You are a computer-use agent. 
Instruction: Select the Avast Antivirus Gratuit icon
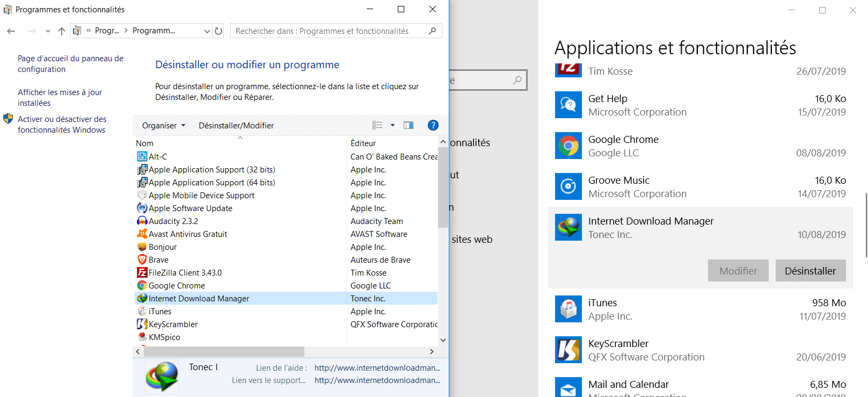(x=142, y=234)
